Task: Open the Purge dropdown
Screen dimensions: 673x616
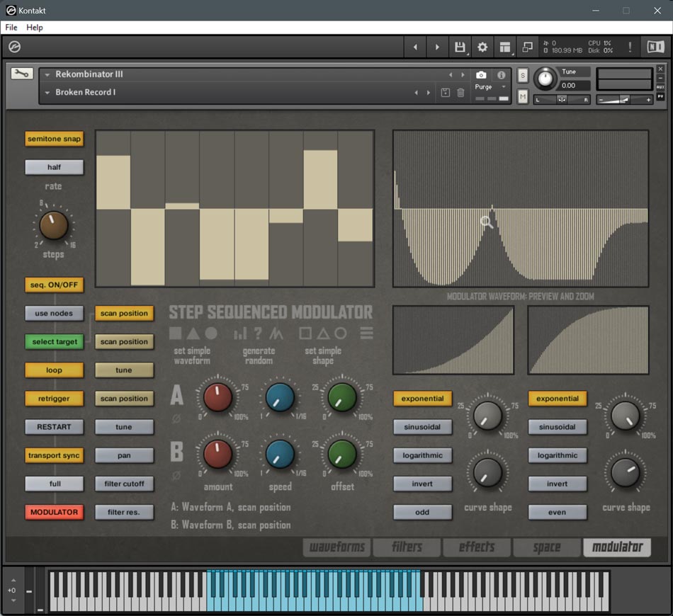Action: point(504,86)
